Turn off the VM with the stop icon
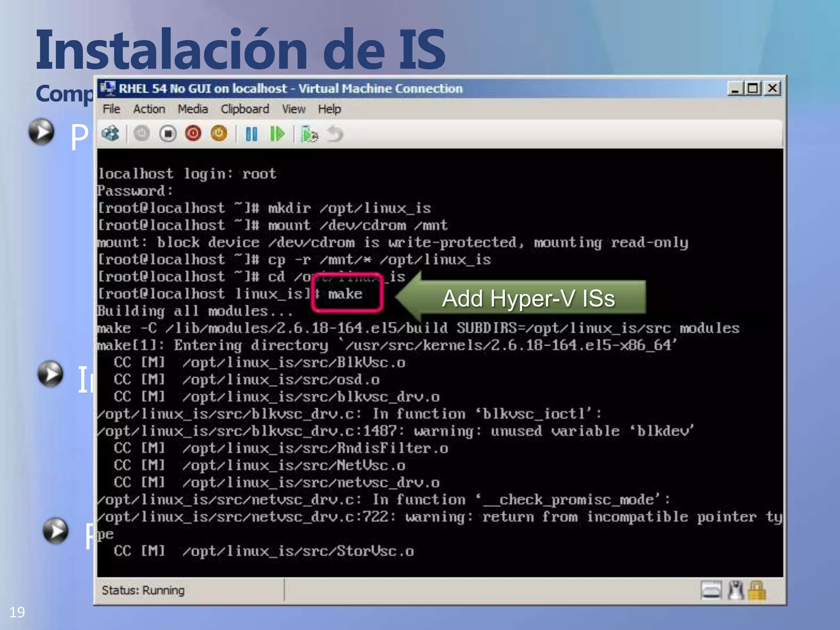 pos(168,134)
